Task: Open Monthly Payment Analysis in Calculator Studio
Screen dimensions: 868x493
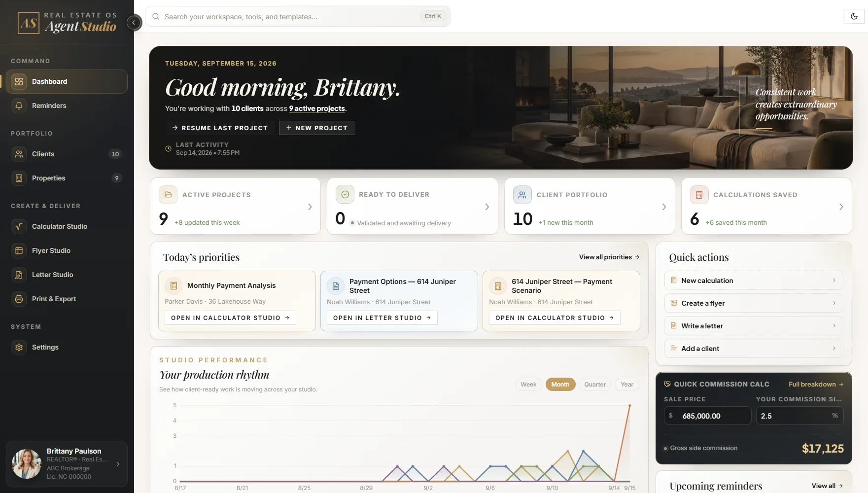Action: click(230, 318)
